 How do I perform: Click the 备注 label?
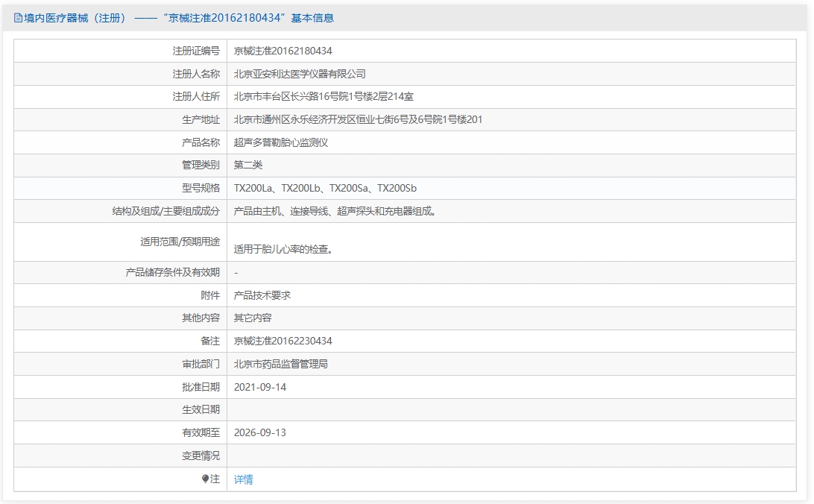click(x=210, y=341)
